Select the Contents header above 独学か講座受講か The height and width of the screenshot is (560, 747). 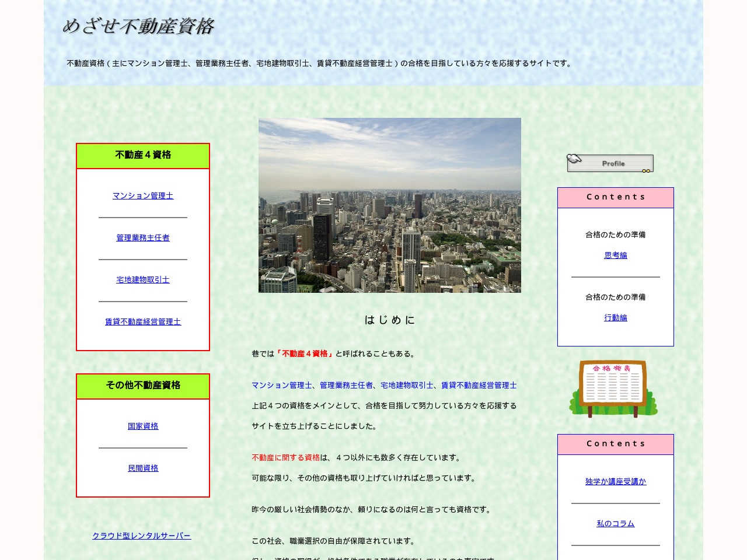click(x=616, y=444)
